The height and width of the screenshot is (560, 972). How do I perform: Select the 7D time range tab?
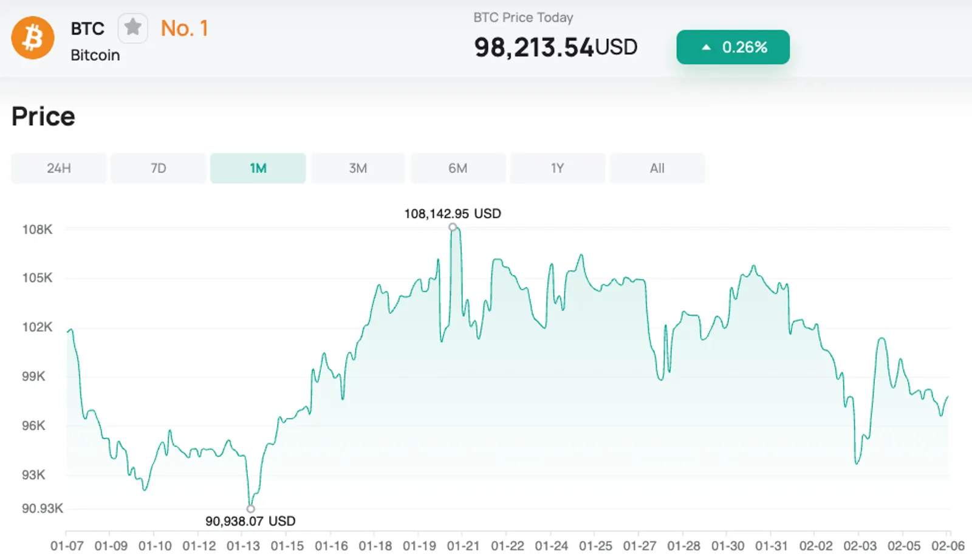(159, 168)
